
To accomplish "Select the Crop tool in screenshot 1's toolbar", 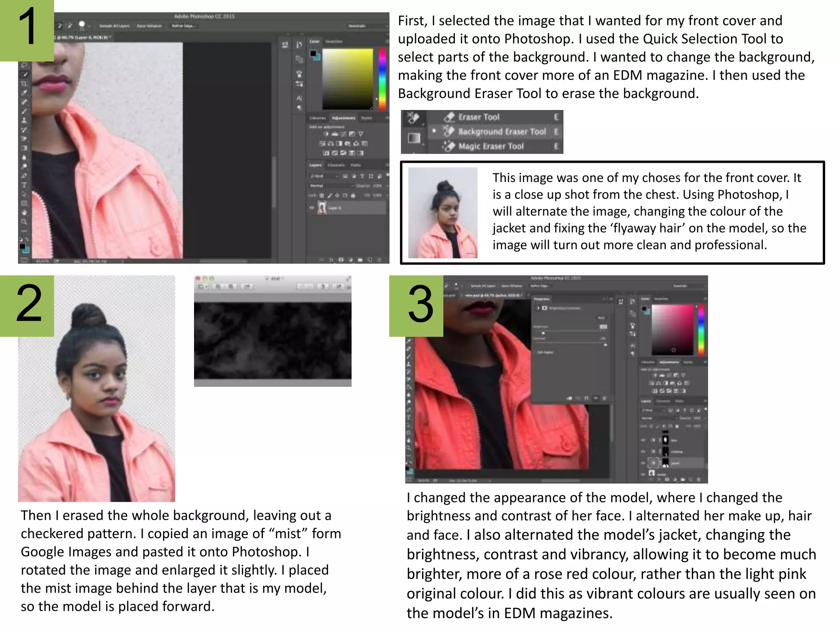I will tap(24, 84).
